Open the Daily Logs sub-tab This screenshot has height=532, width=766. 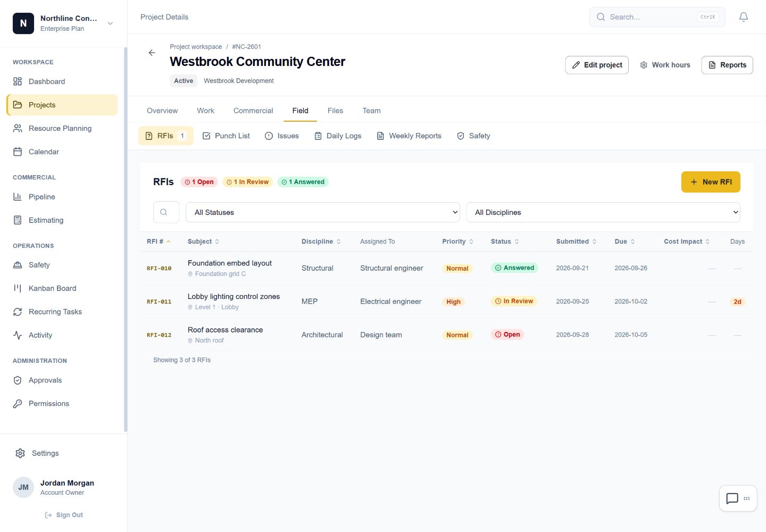(x=338, y=136)
